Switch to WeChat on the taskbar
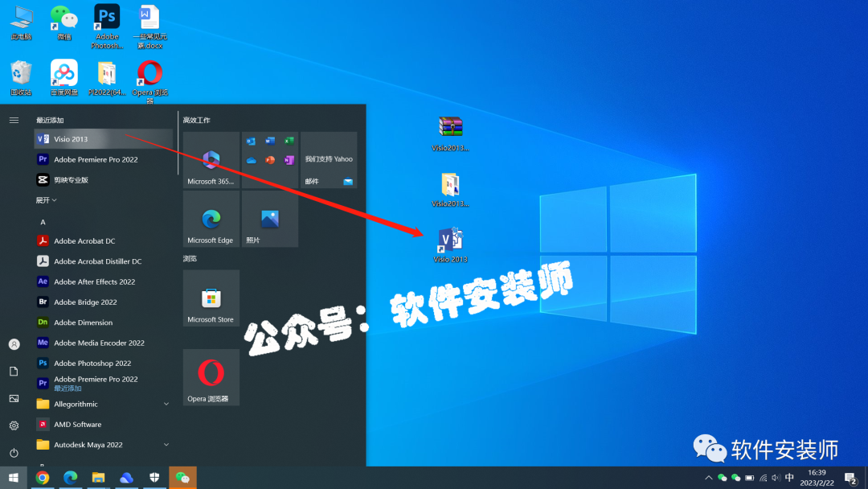The height and width of the screenshot is (489, 868). click(182, 478)
